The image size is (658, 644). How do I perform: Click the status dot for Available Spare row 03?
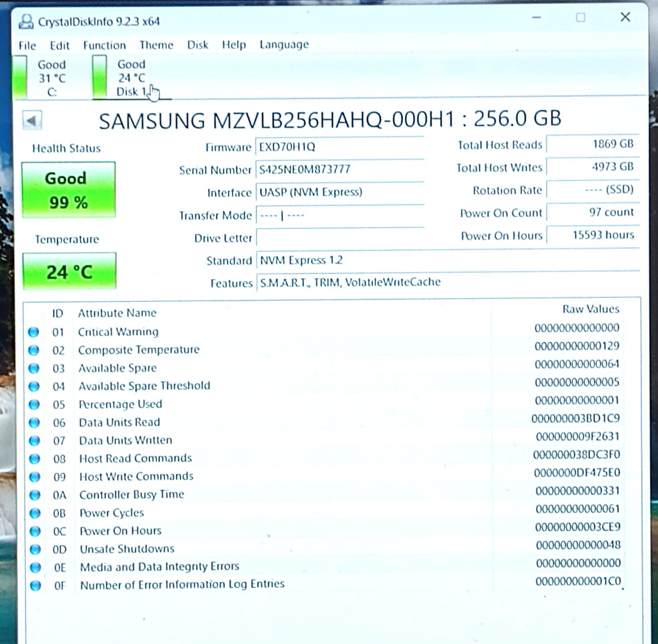pos(34,368)
